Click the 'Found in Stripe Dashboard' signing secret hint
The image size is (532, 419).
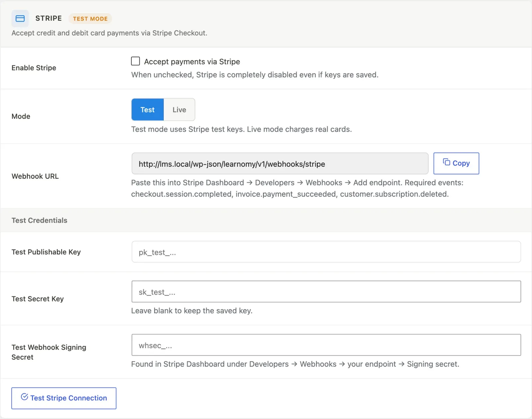click(295, 364)
